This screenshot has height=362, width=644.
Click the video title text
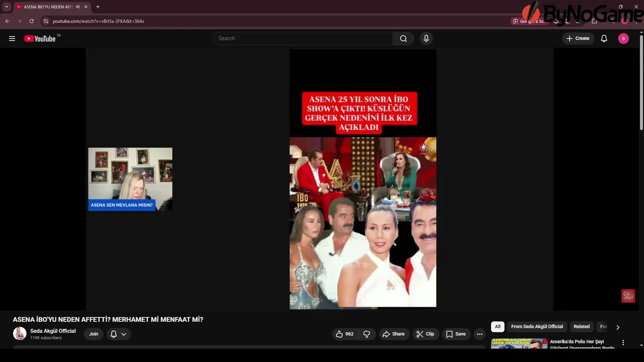[108, 319]
